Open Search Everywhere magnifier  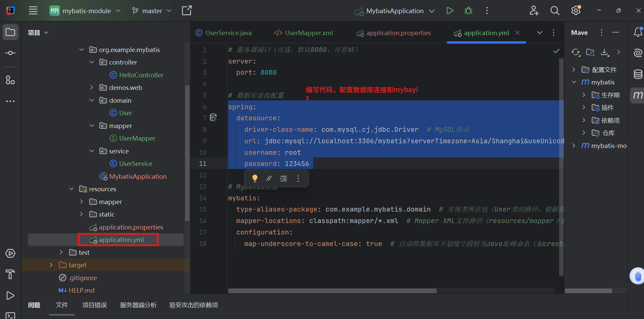coord(555,11)
